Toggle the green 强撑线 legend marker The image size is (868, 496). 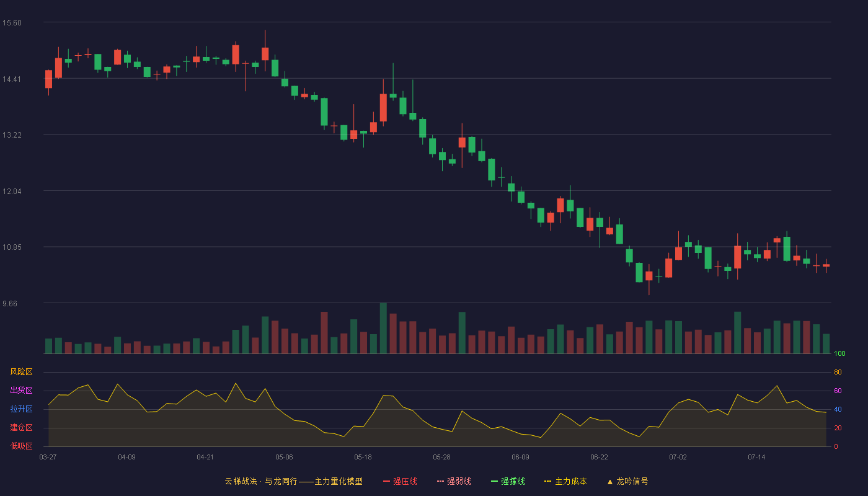tap(494, 481)
